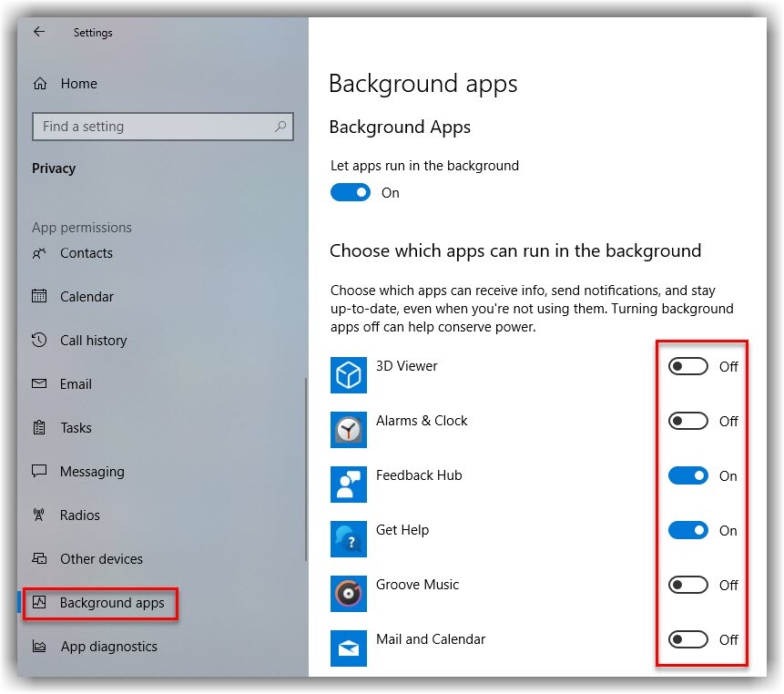Image resolution: width=784 pixels, height=694 pixels.
Task: Disable Feedback Hub background toggle
Action: [x=688, y=475]
